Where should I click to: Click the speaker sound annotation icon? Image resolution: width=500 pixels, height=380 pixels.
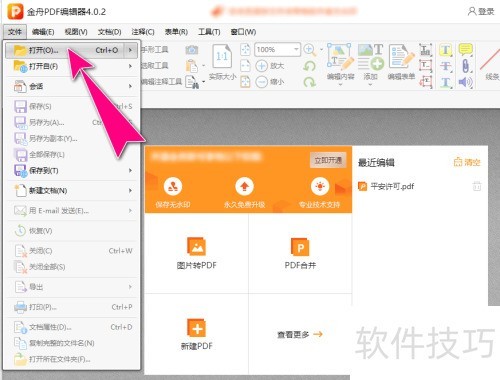pos(465,82)
